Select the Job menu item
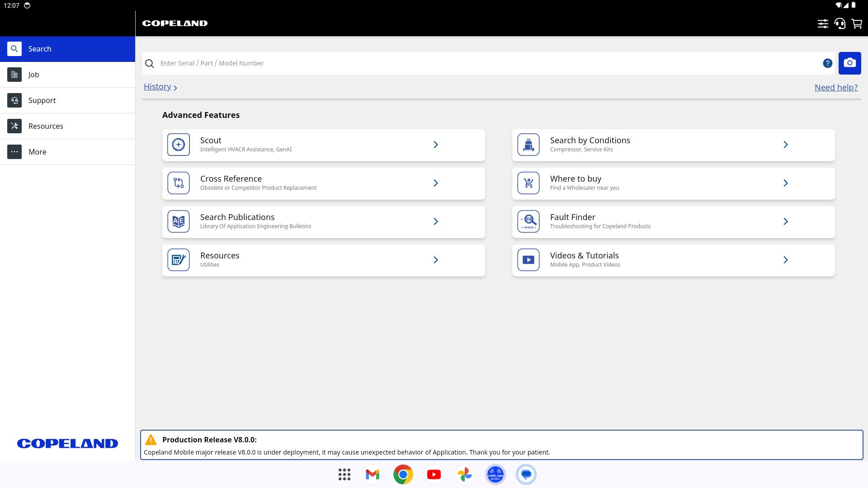Image resolution: width=868 pixels, height=488 pixels. [68, 75]
